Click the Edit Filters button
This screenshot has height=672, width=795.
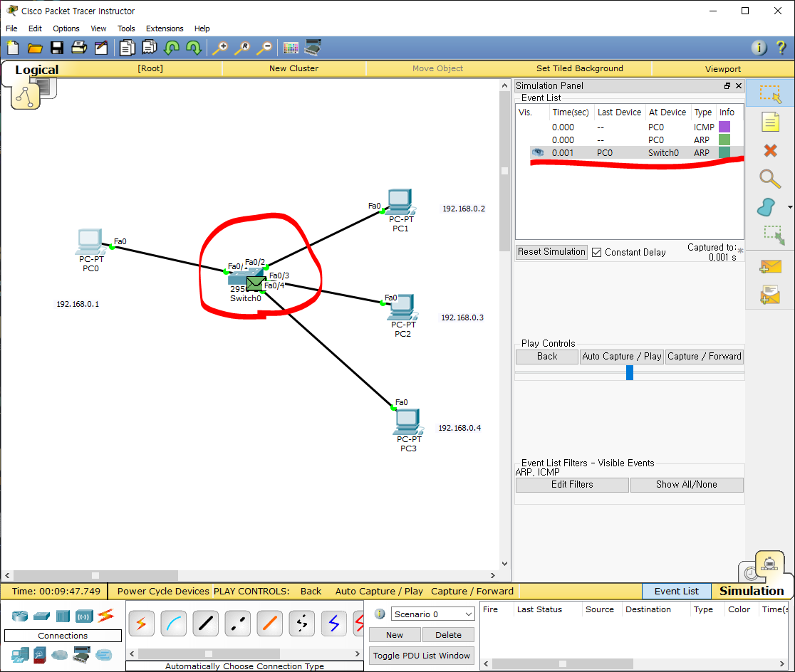pyautogui.click(x=572, y=485)
